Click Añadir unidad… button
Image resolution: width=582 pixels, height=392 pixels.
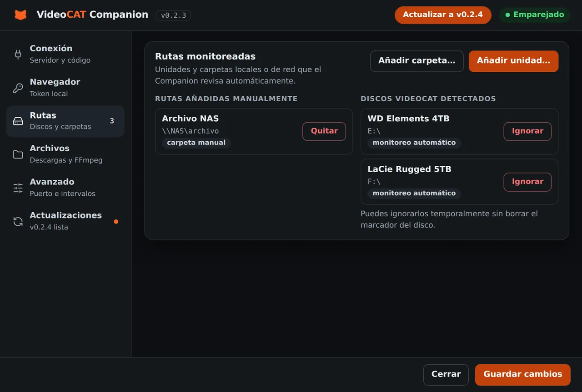point(513,61)
